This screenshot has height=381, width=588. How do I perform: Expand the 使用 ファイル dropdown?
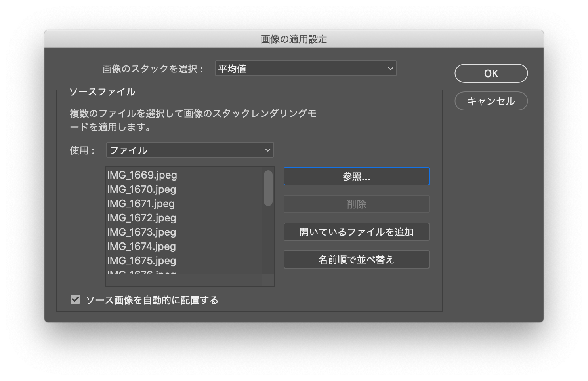click(190, 150)
